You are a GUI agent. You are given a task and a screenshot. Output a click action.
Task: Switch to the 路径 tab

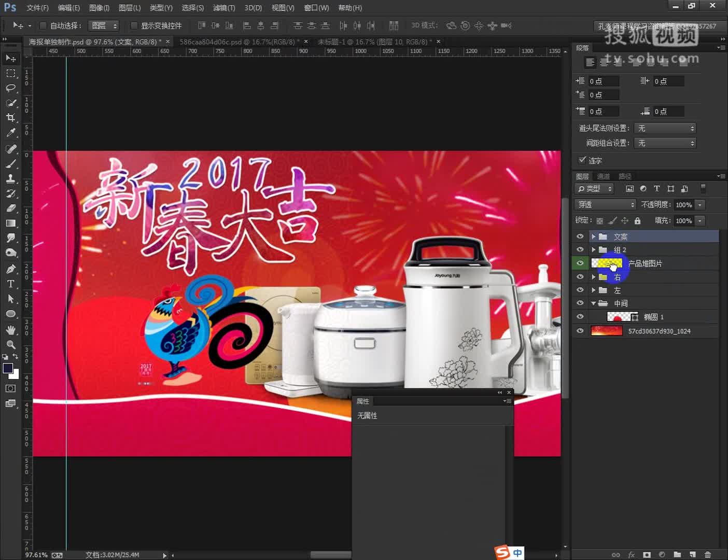625,176
